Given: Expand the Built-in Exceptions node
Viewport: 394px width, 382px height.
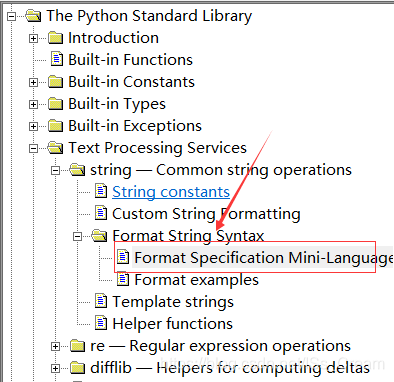Looking at the screenshot, I should point(33,126).
